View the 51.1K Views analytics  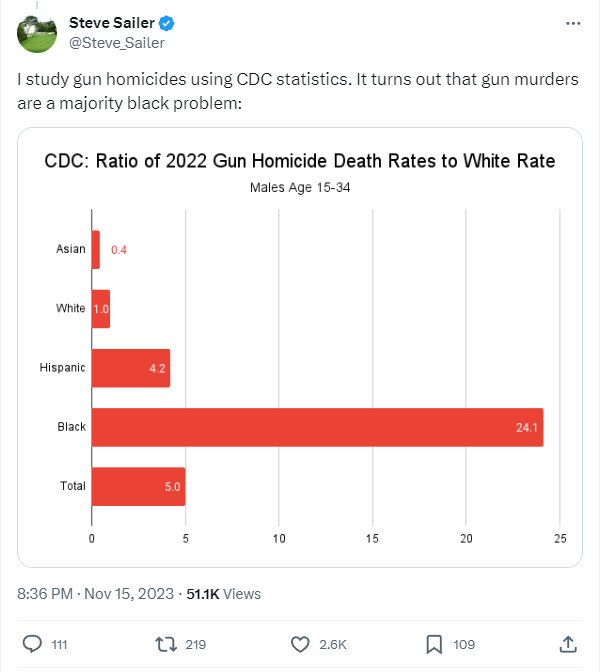pyautogui.click(x=223, y=594)
